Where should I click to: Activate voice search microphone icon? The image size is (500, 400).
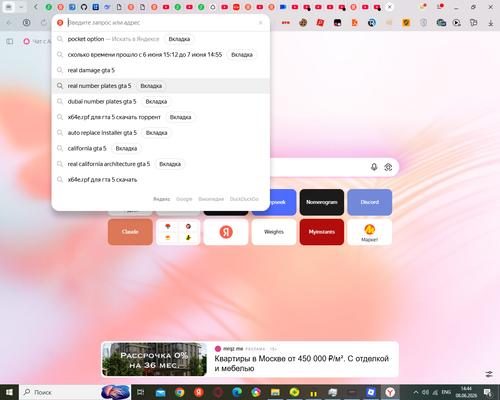pos(374,167)
